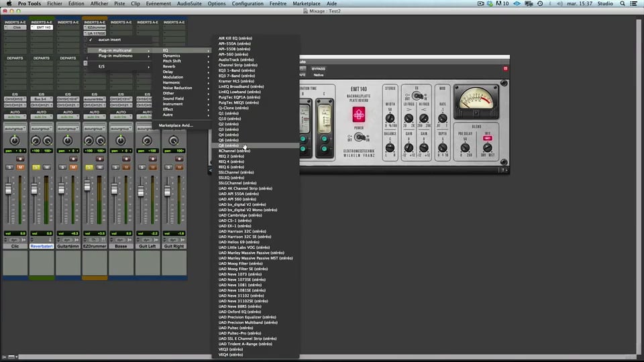Toggle mute on Basse track
644x362 pixels.
pyautogui.click(x=126, y=167)
